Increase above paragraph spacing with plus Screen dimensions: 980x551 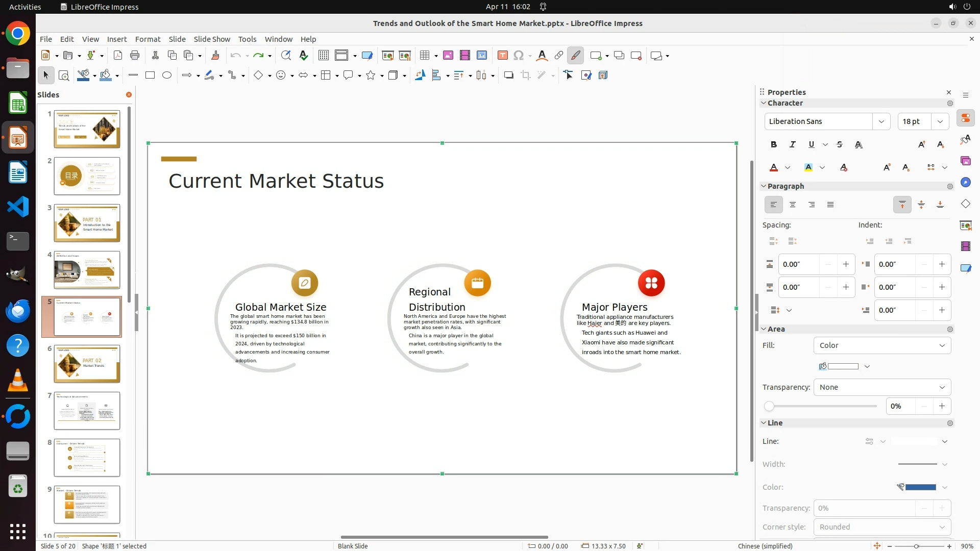tap(846, 264)
